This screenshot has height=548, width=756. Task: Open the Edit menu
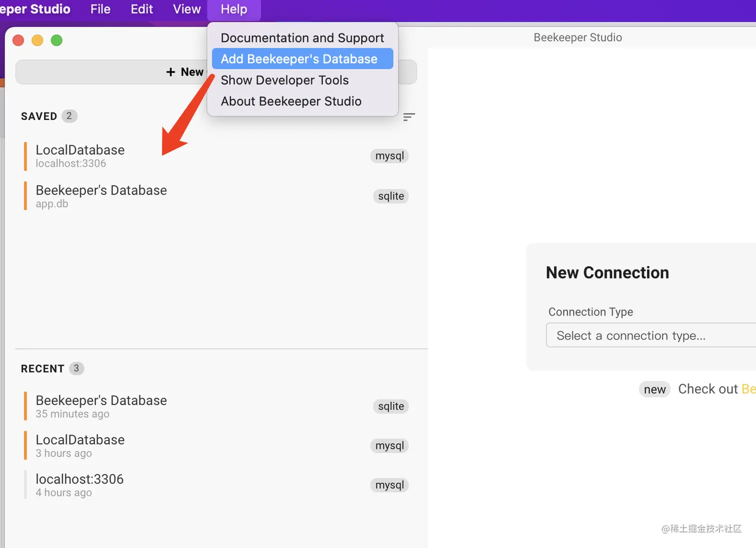click(x=141, y=9)
